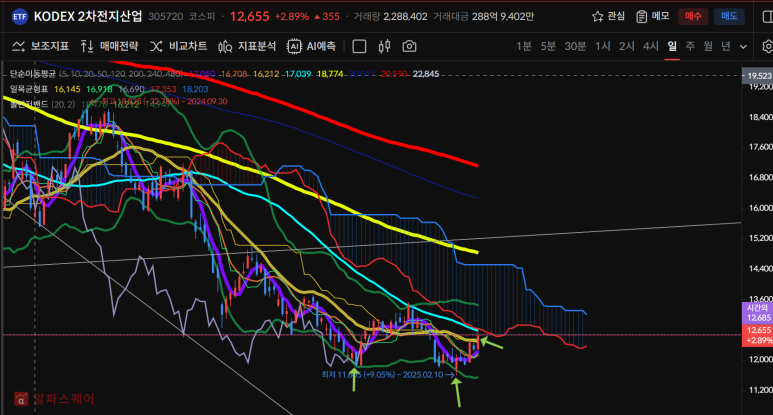Click the 매수 buy button
This screenshot has width=773, height=415.
(693, 16)
